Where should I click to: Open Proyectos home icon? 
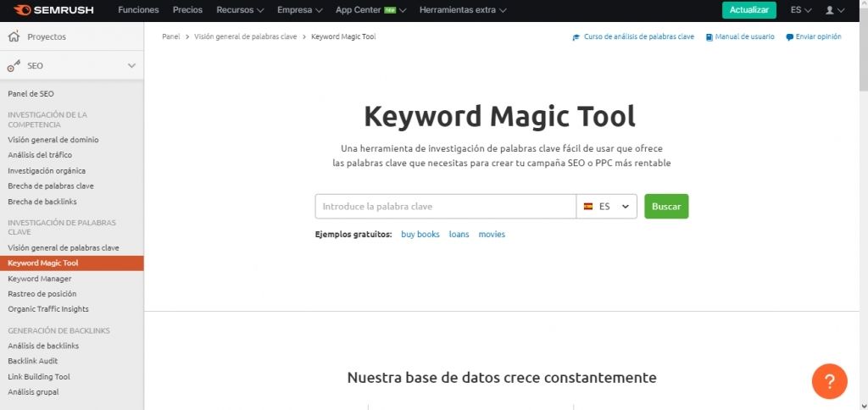(14, 36)
